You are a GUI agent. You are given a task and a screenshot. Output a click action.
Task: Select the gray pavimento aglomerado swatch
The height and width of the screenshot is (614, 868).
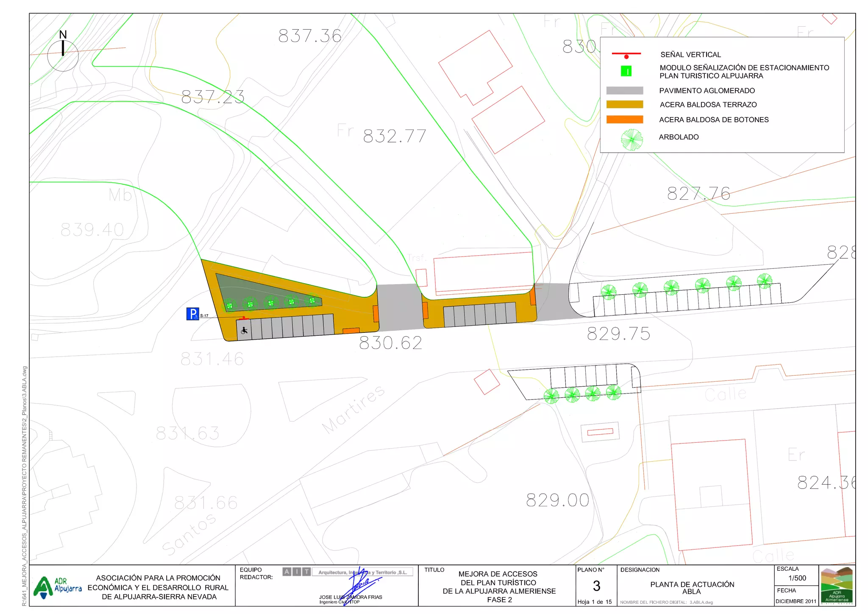tap(624, 90)
